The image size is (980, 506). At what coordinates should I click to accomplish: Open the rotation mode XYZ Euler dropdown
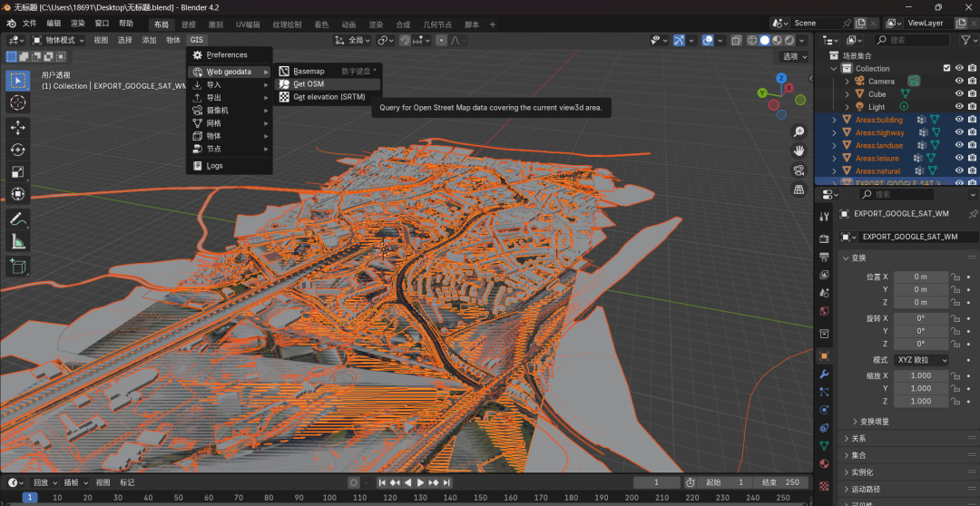point(921,360)
